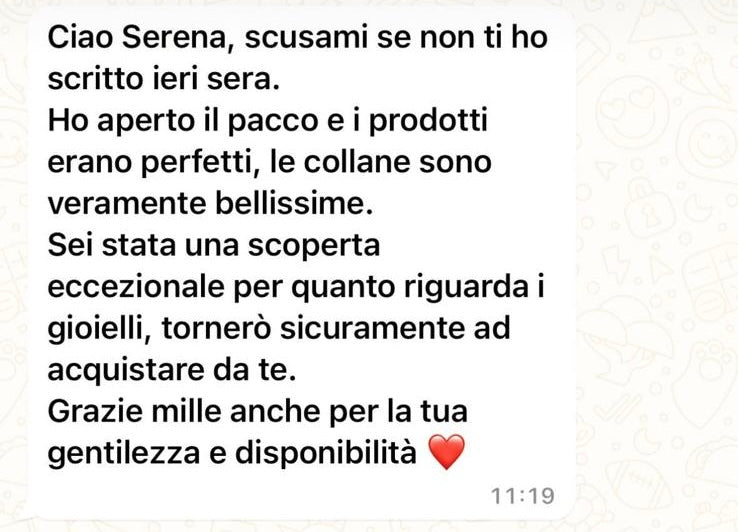Click the word "Ciao" at message start
738x532 pixels.
point(80,37)
